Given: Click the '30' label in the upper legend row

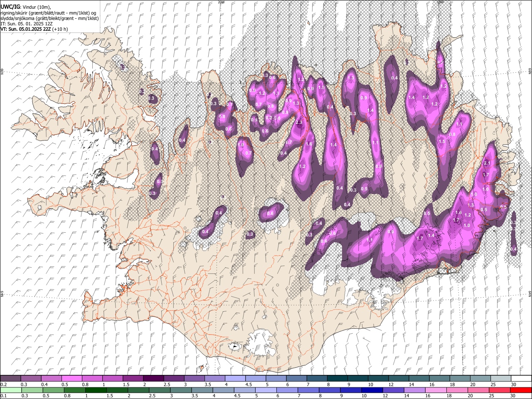Looking at the screenshot, I should coord(514,384).
